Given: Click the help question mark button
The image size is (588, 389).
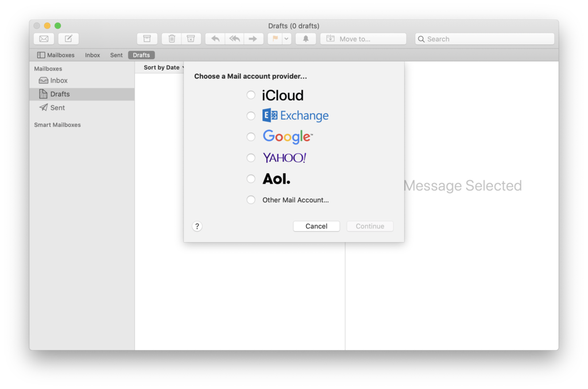Looking at the screenshot, I should [198, 227].
